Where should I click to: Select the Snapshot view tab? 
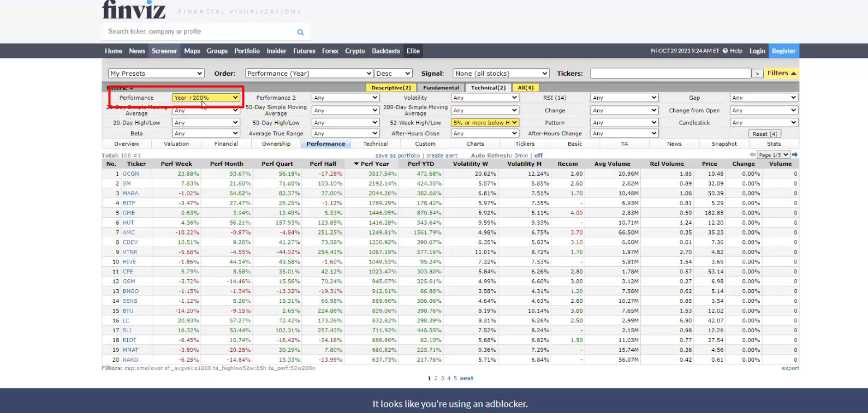(724, 144)
